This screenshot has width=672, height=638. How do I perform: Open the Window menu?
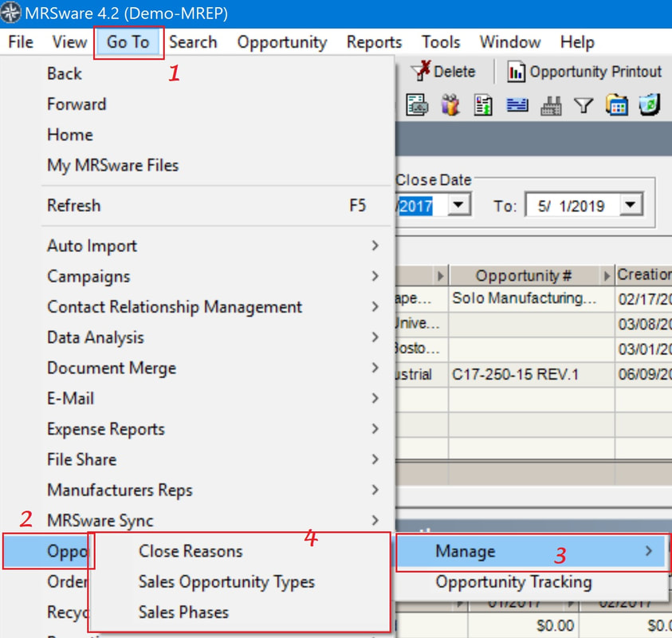[510, 42]
